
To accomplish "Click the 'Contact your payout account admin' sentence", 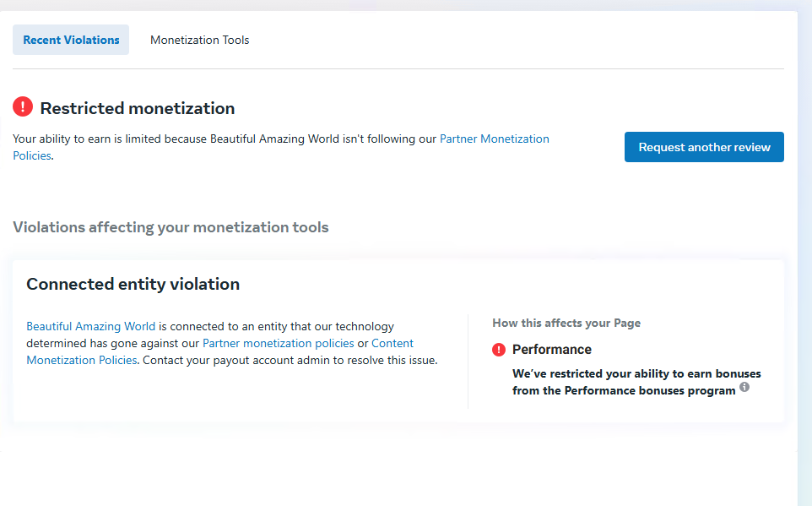I will pos(290,360).
